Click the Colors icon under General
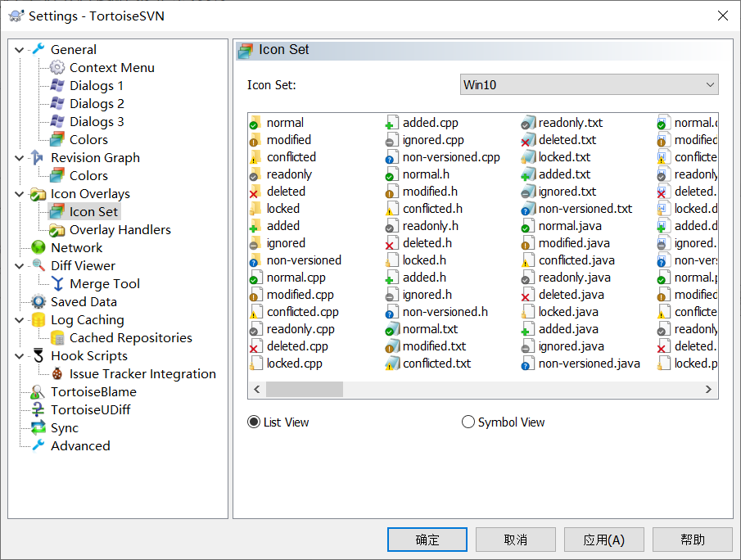The width and height of the screenshot is (741, 560). (57, 139)
